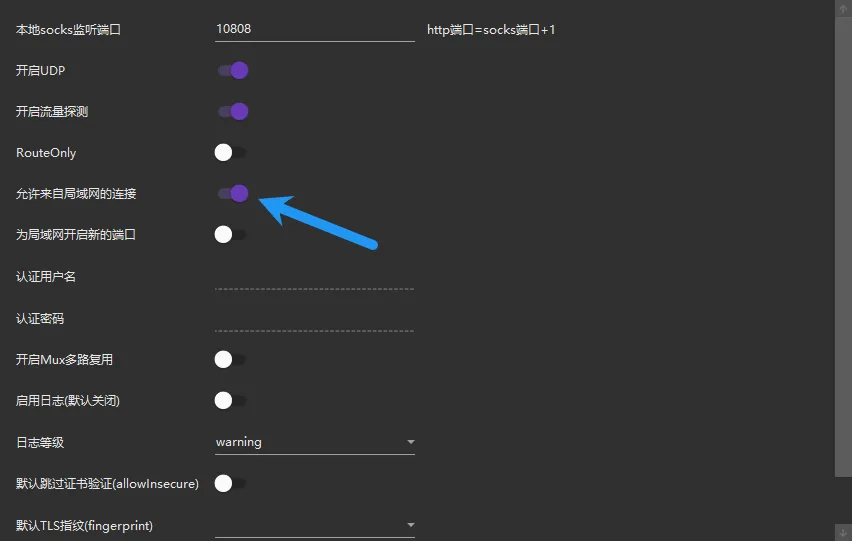Viewport: 852px width, 541px height.
Task: Toggle allowInsecure certificate skip switch
Action: [231, 483]
